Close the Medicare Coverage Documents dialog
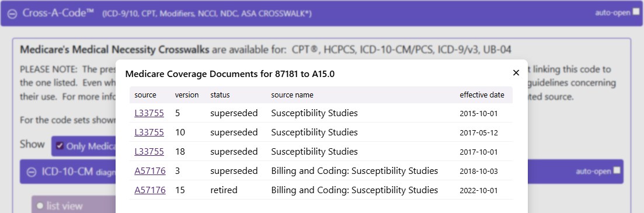This screenshot has width=644, height=213. click(x=516, y=72)
